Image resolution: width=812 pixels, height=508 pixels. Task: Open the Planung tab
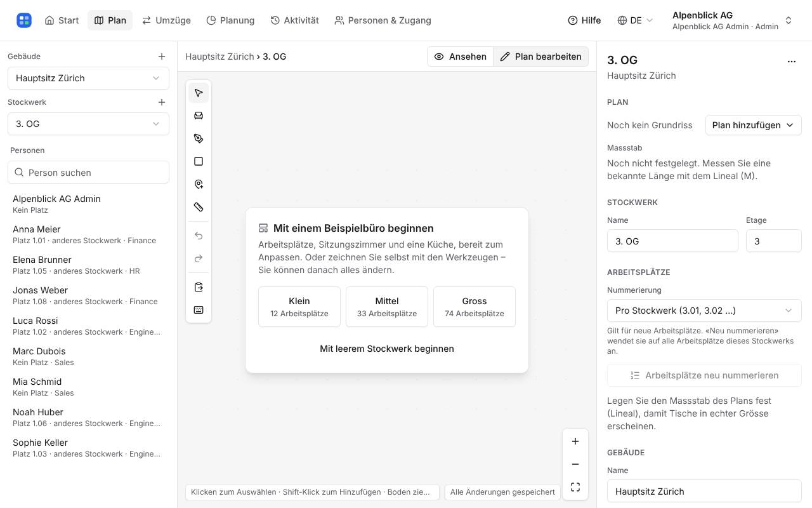(230, 20)
